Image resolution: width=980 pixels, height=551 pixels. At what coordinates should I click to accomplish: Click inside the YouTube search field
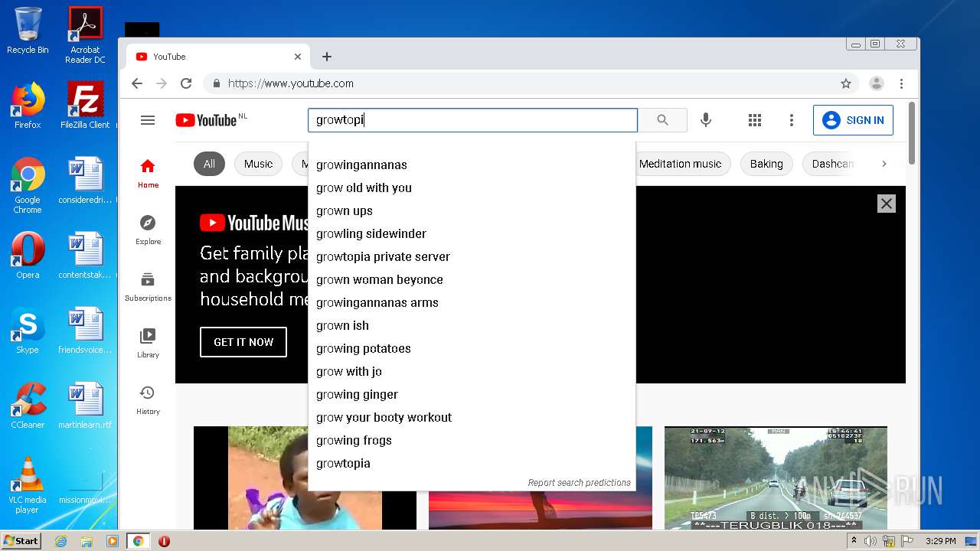472,120
